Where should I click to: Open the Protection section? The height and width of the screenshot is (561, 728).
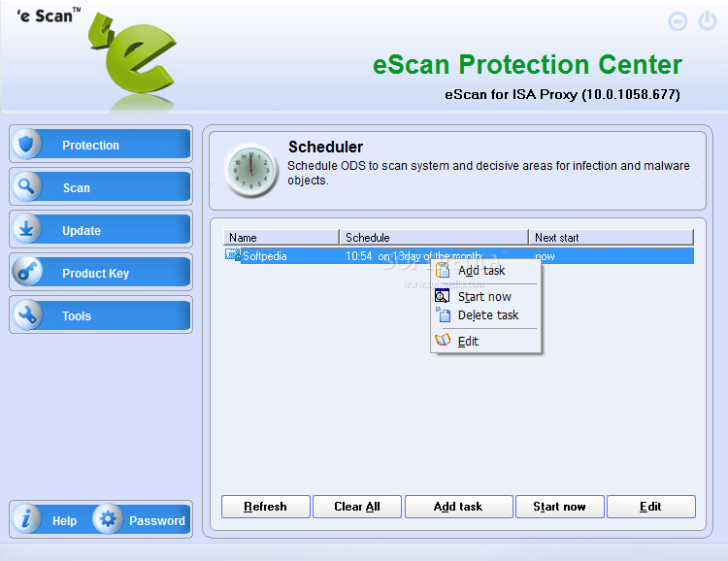pos(101,144)
